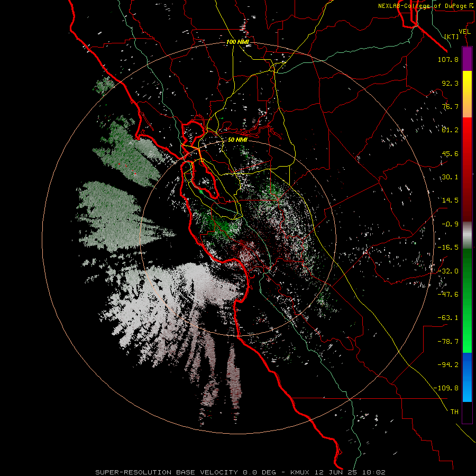This screenshot has height=476, width=476.
Task: Click the 50 NMI range ring label
Action: (237, 140)
